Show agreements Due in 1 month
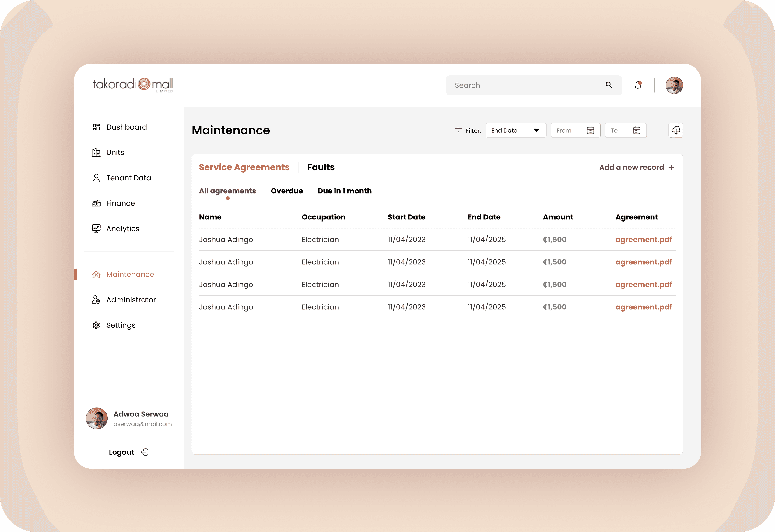The width and height of the screenshot is (775, 532). pyautogui.click(x=344, y=191)
